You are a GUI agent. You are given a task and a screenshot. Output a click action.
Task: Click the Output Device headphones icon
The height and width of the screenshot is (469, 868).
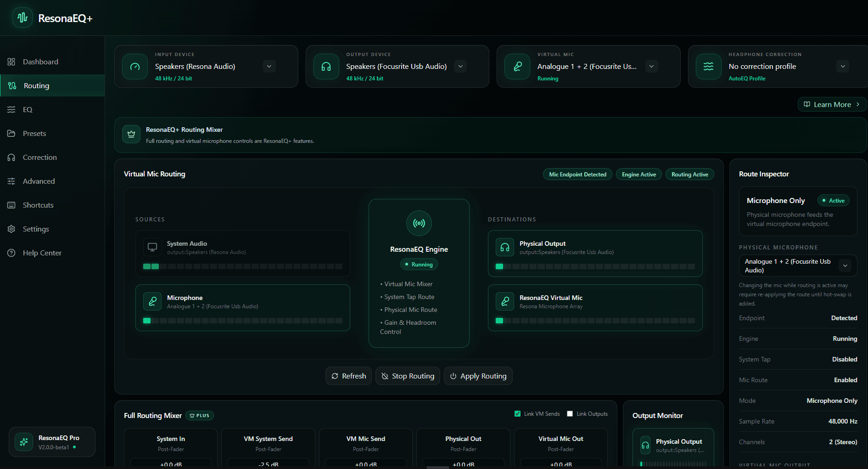pos(326,67)
